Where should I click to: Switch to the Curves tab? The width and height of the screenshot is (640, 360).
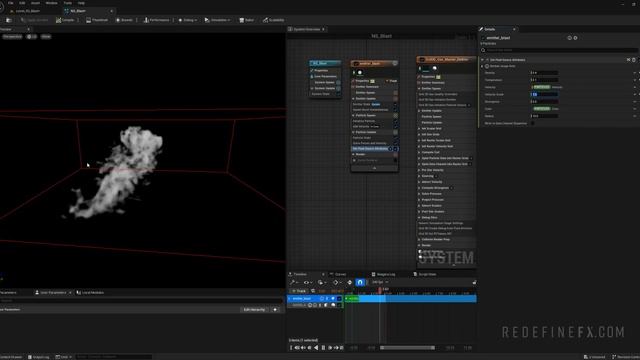(x=338, y=274)
